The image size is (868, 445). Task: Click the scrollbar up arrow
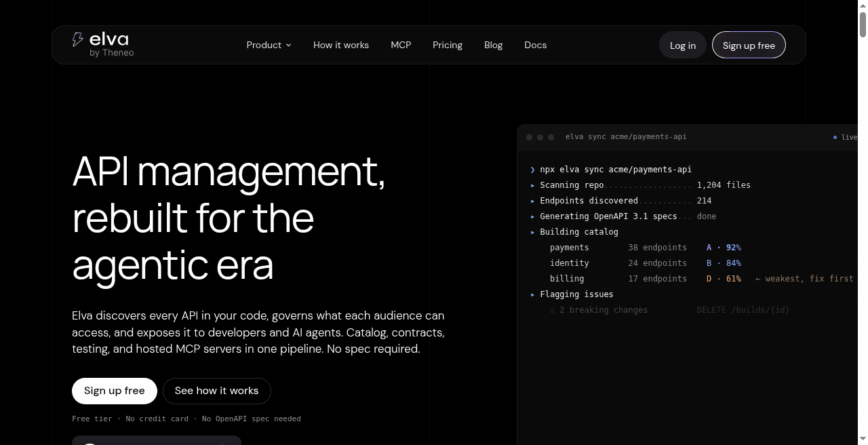point(863,5)
